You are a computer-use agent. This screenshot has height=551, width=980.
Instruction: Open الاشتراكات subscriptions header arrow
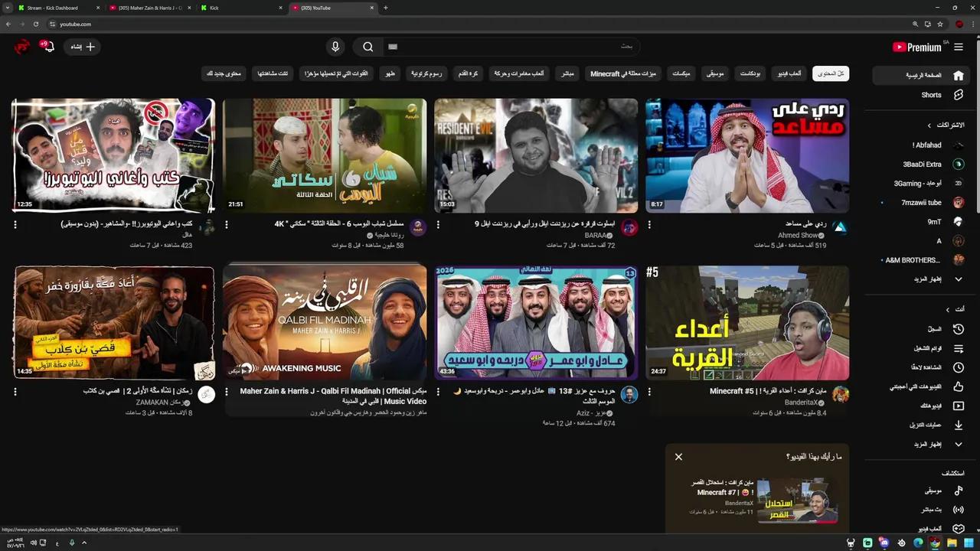point(929,125)
